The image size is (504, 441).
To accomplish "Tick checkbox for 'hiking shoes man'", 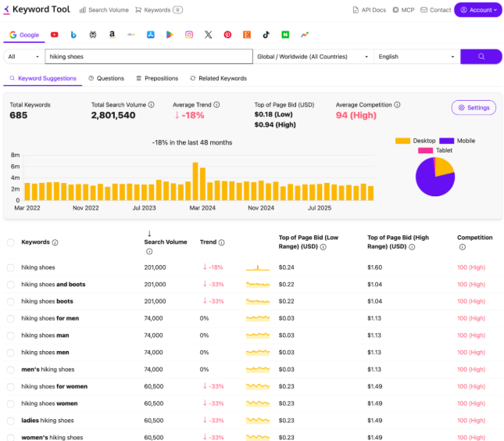I will pyautogui.click(x=11, y=335).
